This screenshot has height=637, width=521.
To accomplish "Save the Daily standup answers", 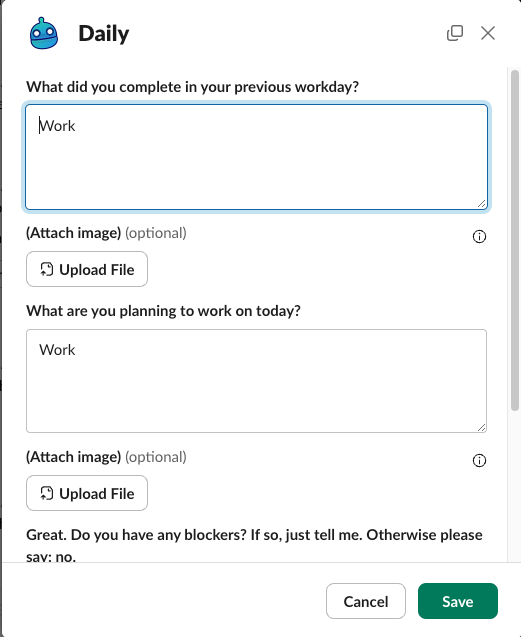I will point(458,601).
